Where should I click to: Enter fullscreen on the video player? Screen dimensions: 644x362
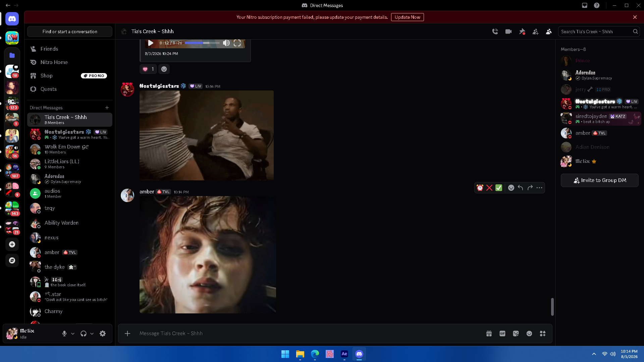[237, 43]
